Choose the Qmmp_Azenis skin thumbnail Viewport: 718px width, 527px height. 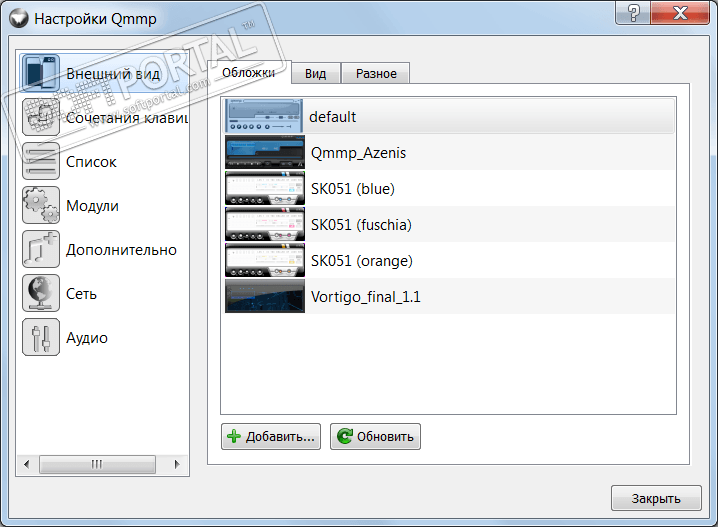(x=265, y=152)
